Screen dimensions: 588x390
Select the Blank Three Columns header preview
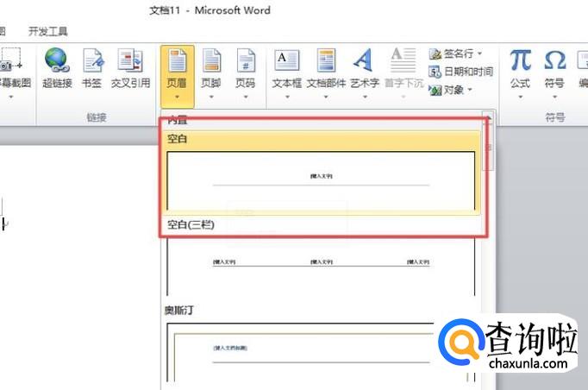pos(321,267)
